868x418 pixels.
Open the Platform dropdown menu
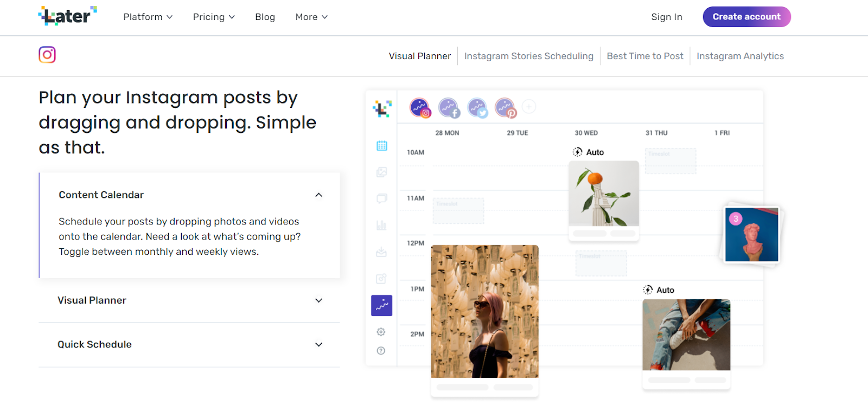(148, 17)
